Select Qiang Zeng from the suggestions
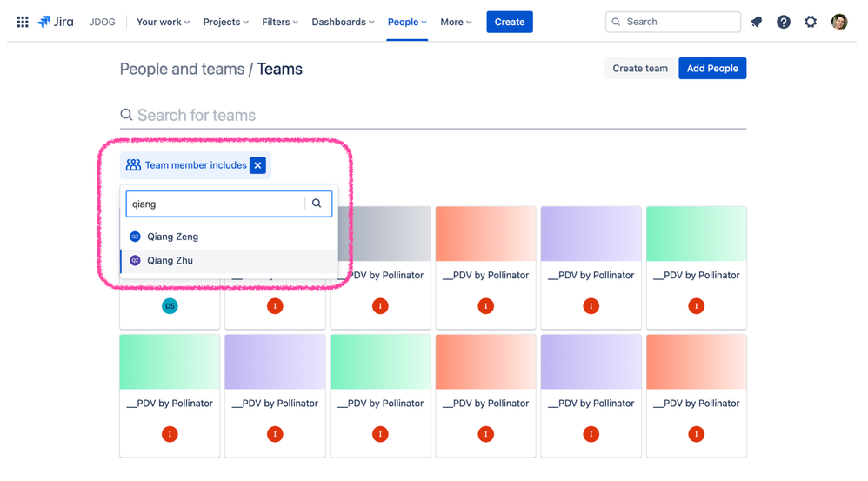The height and width of the screenshot is (481, 868). click(x=230, y=237)
